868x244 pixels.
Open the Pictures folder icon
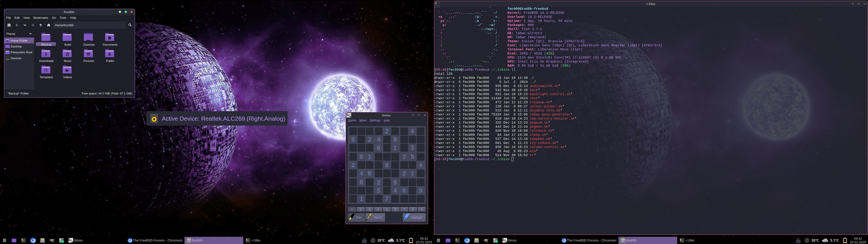click(x=89, y=56)
